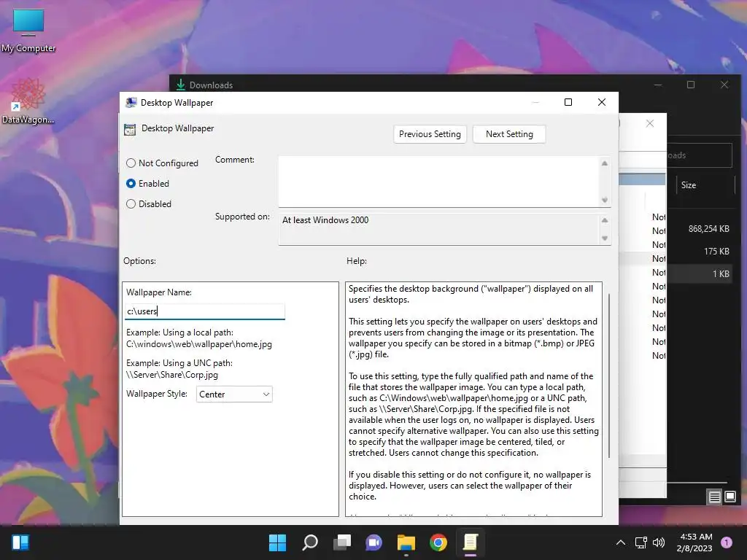Open File Explorer from the taskbar

click(406, 542)
